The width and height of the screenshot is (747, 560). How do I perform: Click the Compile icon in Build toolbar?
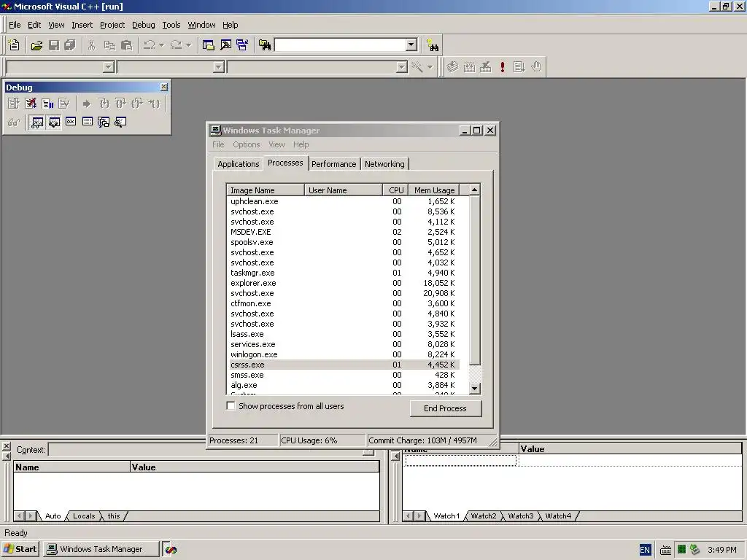point(452,66)
